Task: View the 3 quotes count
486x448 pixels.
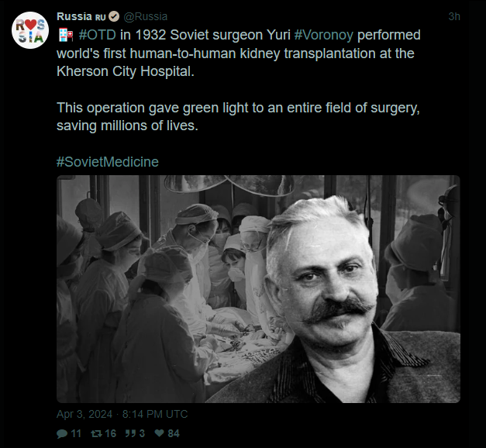Action: 142,433
